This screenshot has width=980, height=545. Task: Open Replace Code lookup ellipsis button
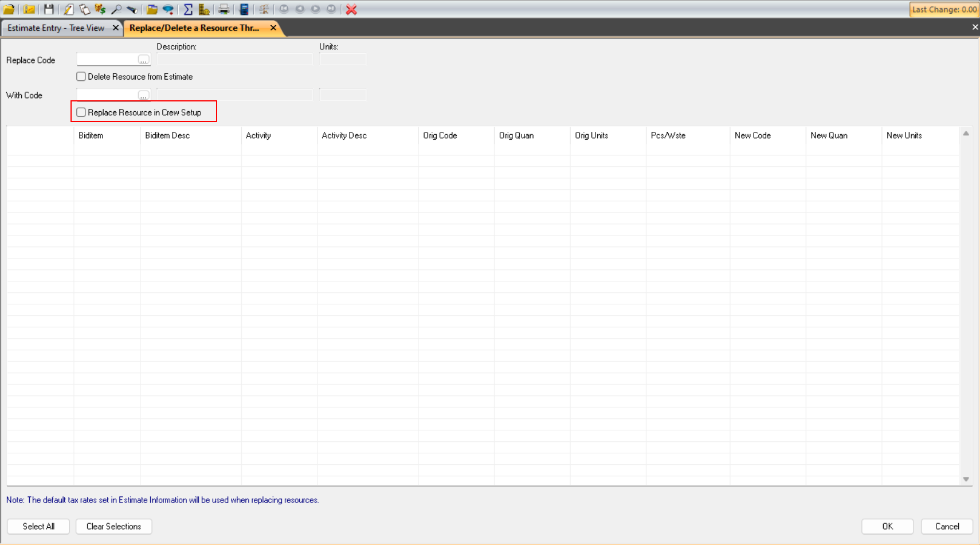(x=143, y=60)
